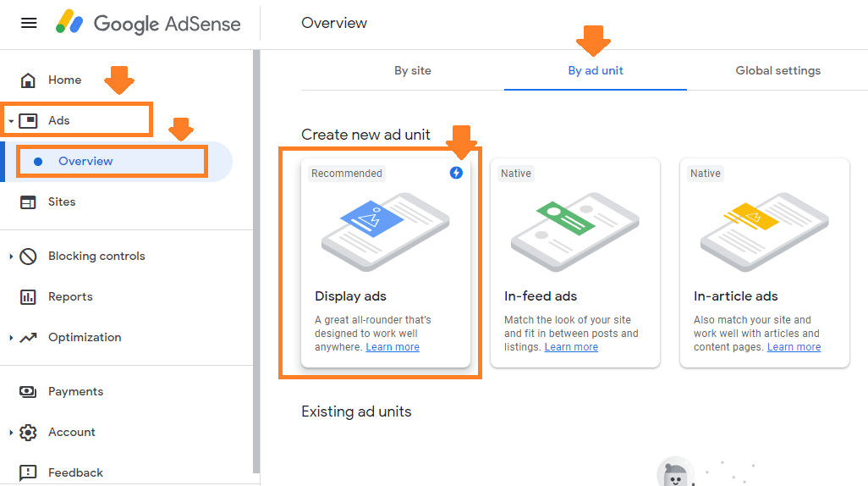Open Learn more link under In-article ads
This screenshot has height=486, width=868.
[x=794, y=347]
